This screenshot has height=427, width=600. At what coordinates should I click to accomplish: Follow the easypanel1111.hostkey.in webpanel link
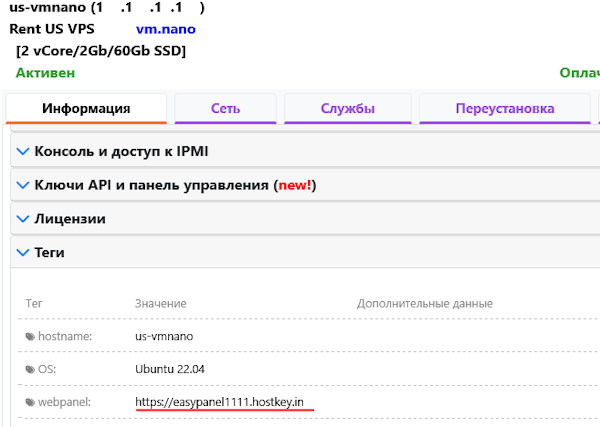[225, 402]
